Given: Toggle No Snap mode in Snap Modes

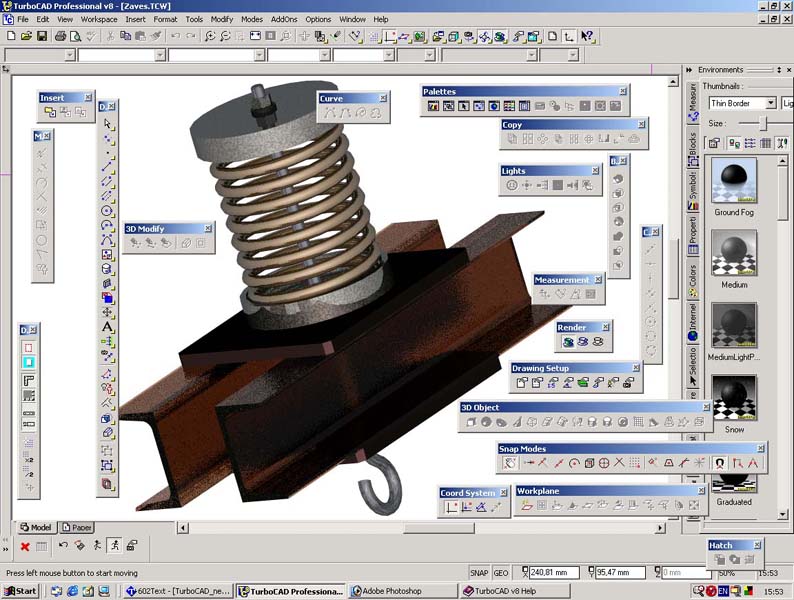Looking at the screenshot, I should tap(510, 463).
